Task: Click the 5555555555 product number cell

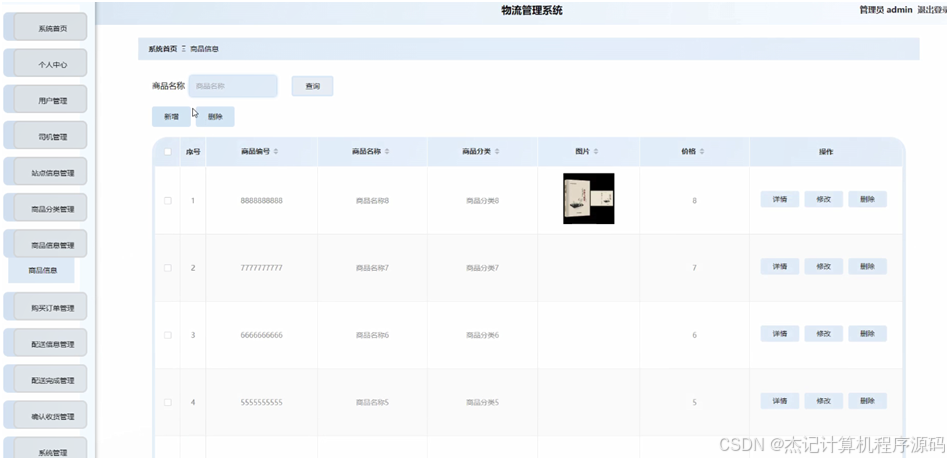Action: [261, 402]
